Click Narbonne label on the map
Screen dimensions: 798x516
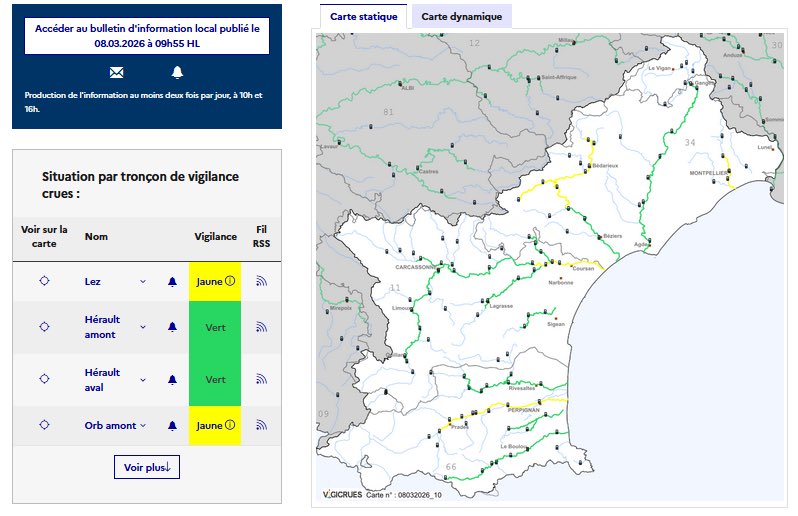[x=561, y=282]
